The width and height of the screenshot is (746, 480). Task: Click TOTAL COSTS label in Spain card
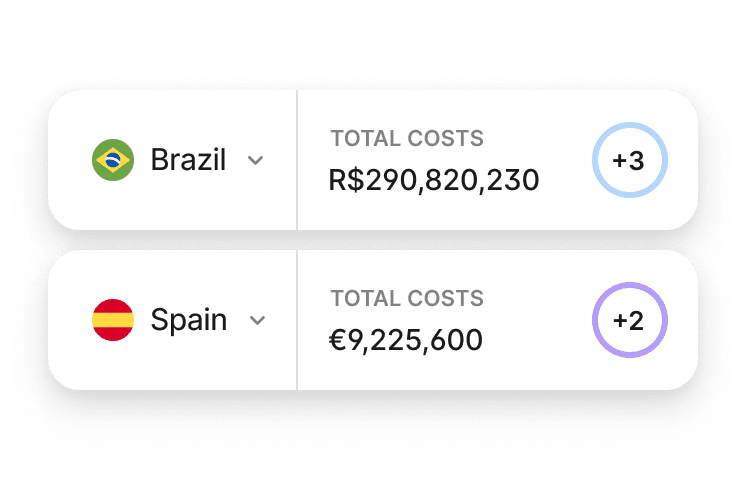click(407, 298)
